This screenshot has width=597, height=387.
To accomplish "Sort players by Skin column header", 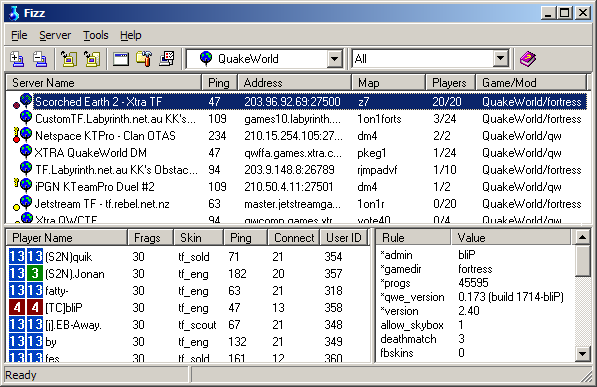I will 198,238.
